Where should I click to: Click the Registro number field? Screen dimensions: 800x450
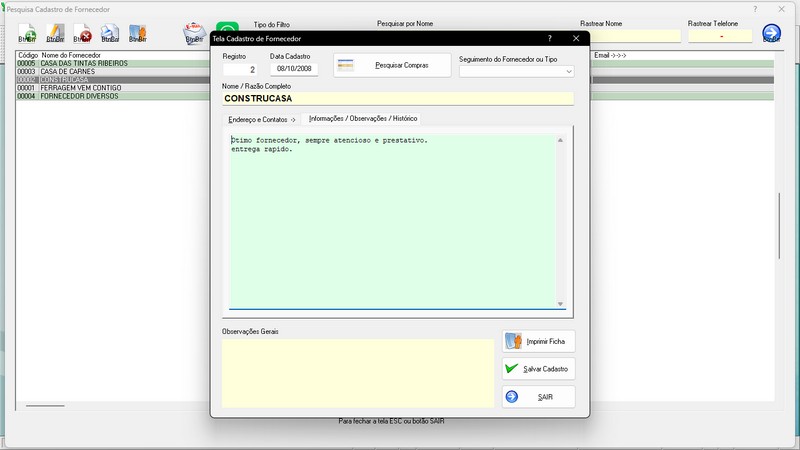239,69
